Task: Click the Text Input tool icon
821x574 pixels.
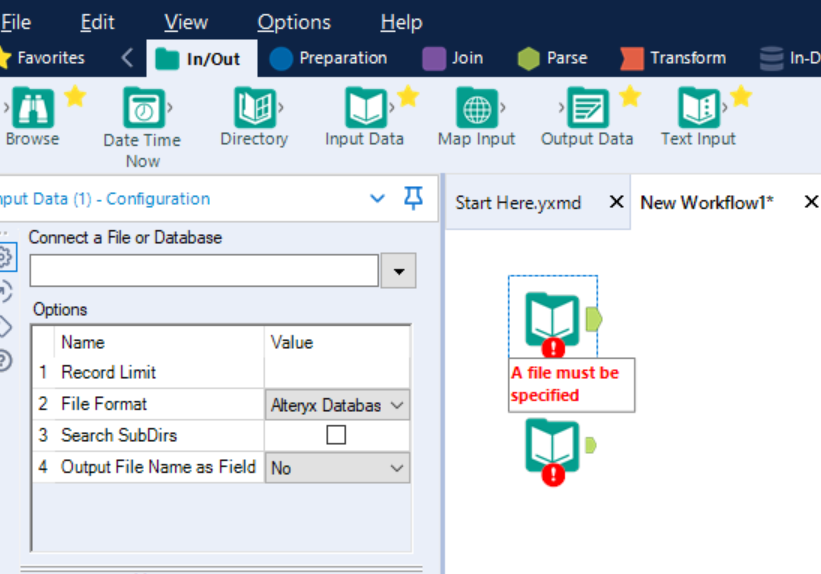Action: pyautogui.click(x=698, y=108)
